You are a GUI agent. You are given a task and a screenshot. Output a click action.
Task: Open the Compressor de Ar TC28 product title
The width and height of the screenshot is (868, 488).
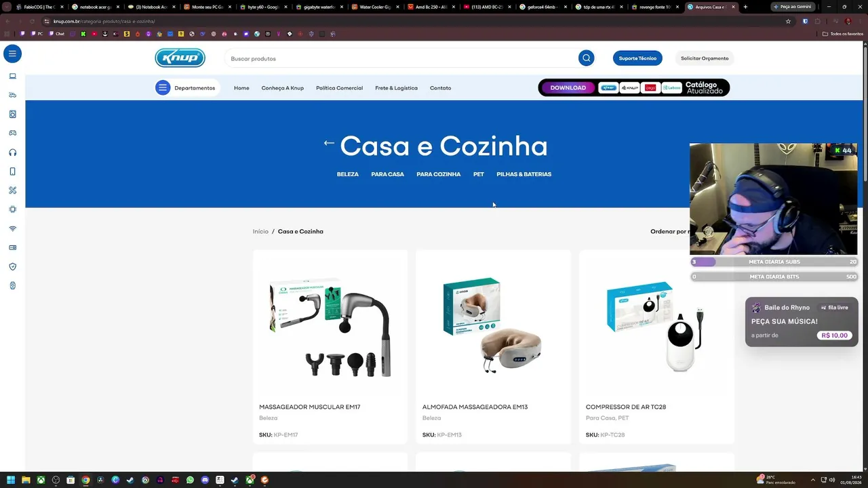point(626,407)
